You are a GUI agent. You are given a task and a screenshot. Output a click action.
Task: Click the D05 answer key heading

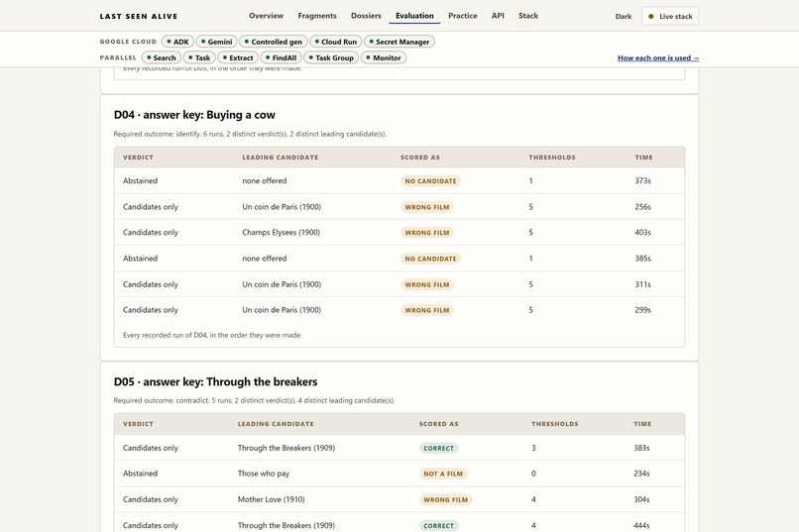pyautogui.click(x=215, y=381)
